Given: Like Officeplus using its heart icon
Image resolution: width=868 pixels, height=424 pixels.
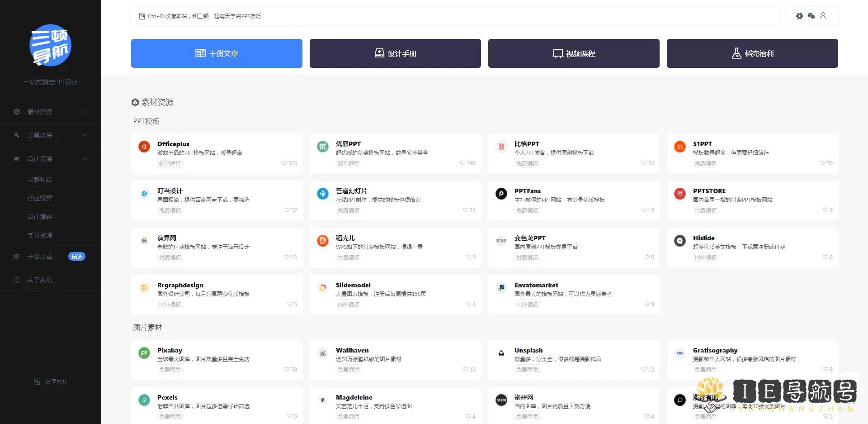Looking at the screenshot, I should [284, 163].
